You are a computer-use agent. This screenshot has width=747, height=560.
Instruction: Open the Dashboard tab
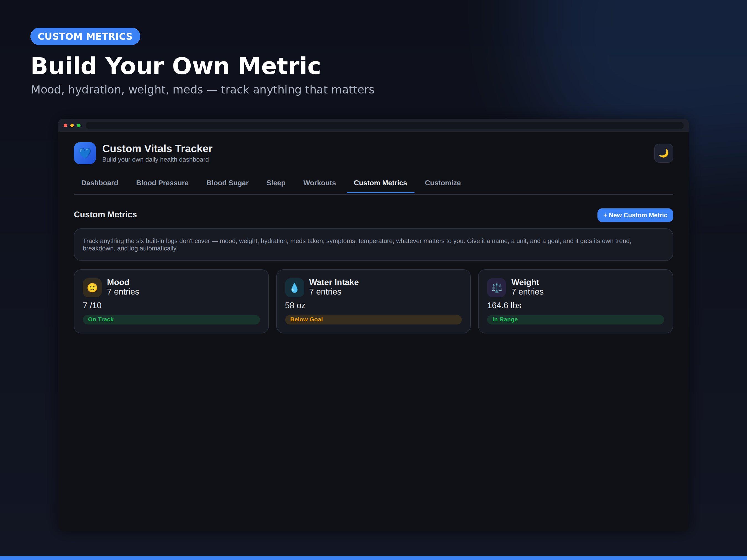tap(100, 183)
